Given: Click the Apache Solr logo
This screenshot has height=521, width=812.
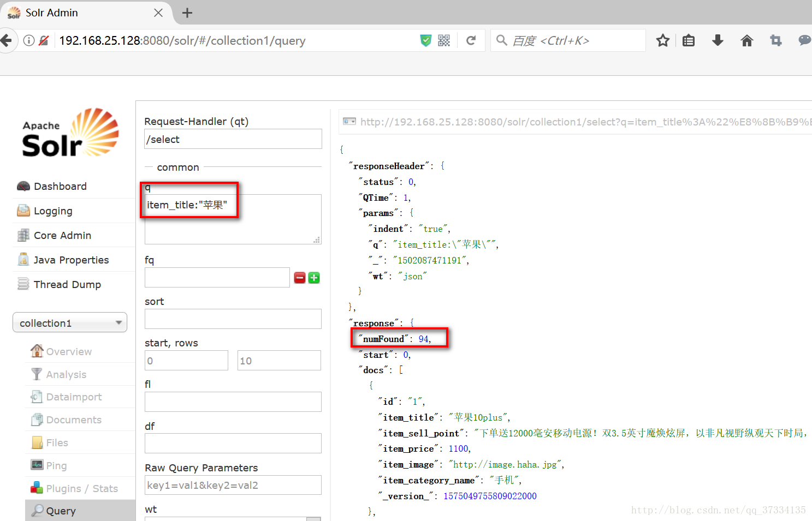Looking at the screenshot, I should tap(70, 133).
